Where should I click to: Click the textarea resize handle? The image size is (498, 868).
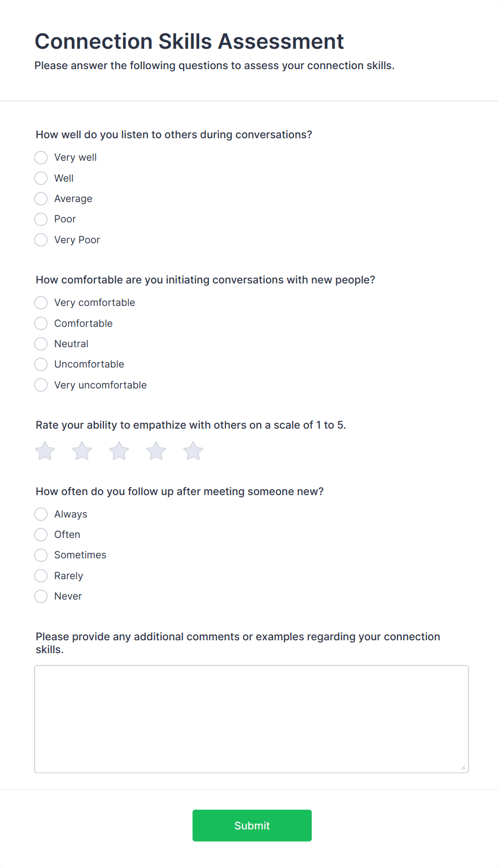click(x=462, y=768)
